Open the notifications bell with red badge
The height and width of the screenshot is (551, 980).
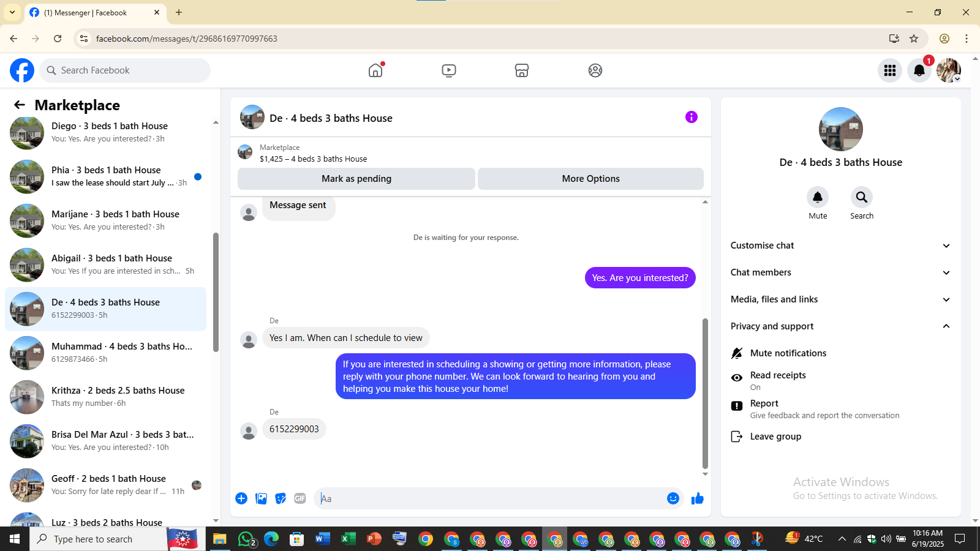919,70
